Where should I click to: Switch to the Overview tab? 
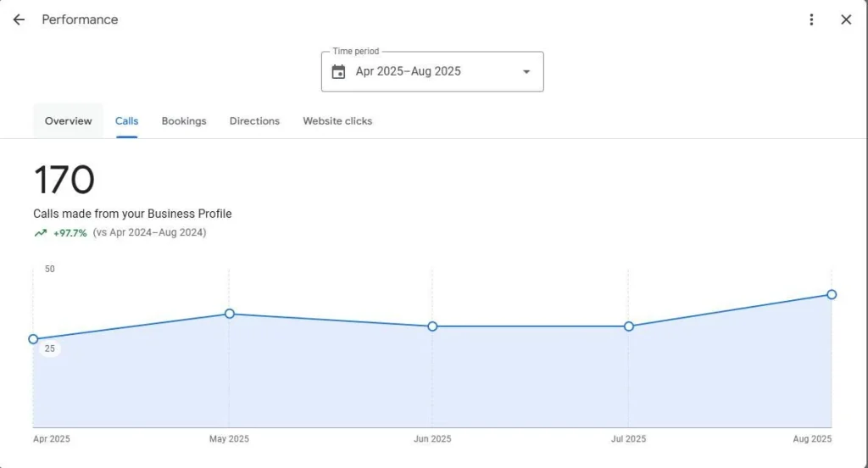[x=68, y=120]
